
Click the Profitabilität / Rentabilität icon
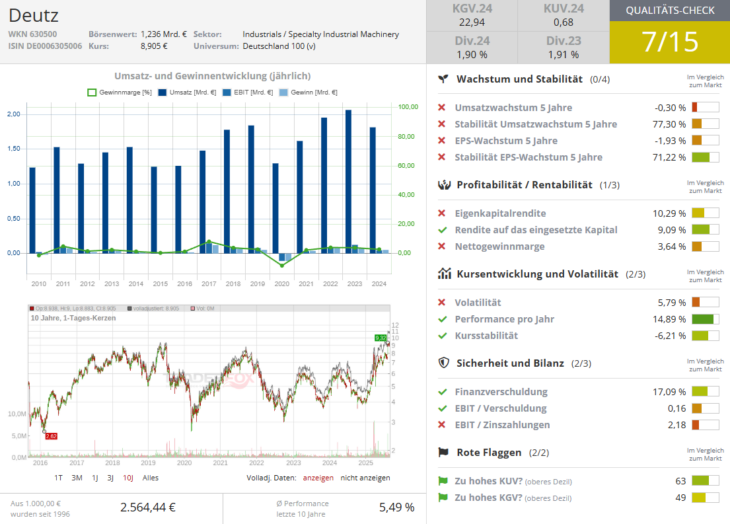tap(444, 185)
